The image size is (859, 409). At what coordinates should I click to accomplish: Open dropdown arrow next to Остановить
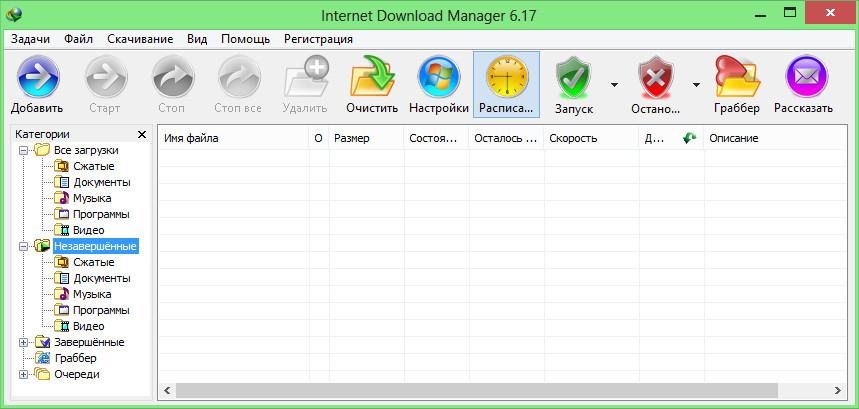point(696,85)
